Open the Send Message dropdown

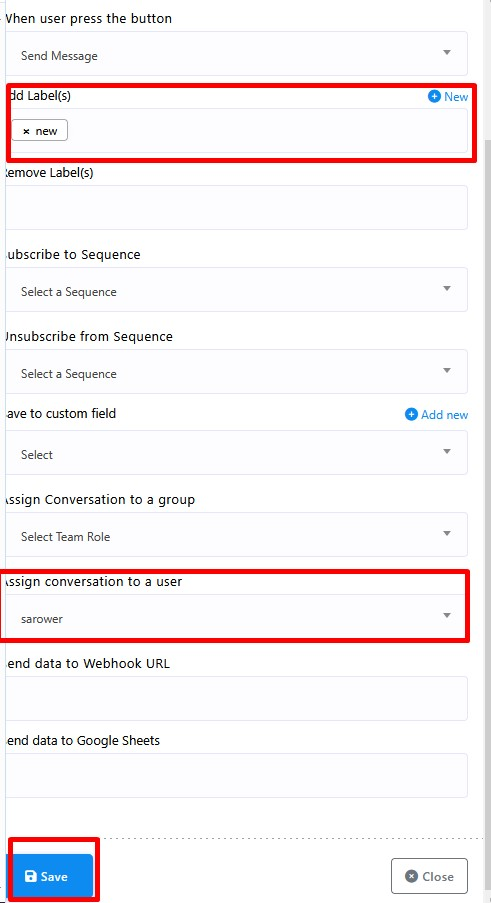[x=237, y=54]
